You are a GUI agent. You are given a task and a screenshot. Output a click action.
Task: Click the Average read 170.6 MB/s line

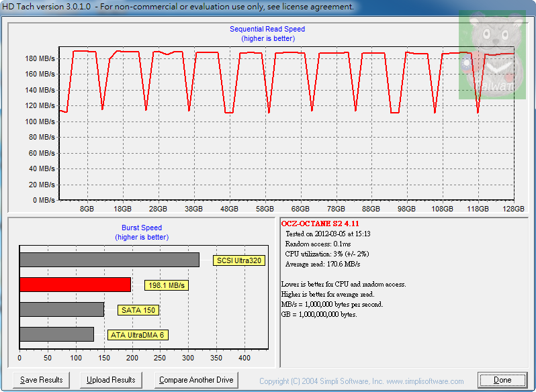click(321, 264)
